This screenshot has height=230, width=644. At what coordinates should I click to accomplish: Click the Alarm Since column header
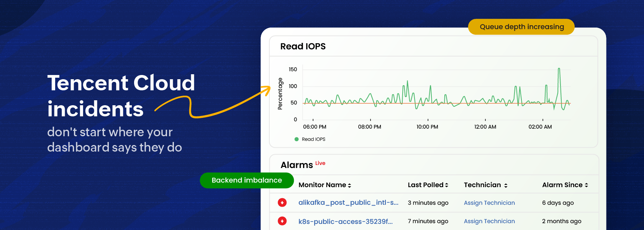(x=562, y=185)
